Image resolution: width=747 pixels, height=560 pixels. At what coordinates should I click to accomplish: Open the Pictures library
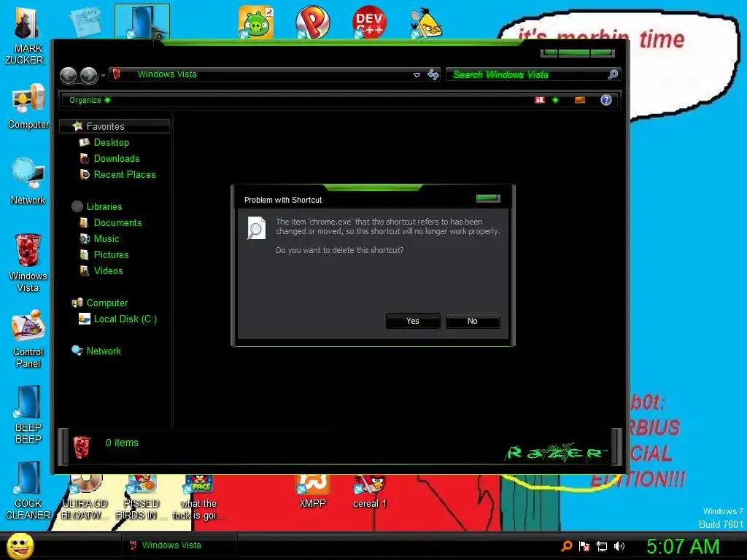click(111, 254)
